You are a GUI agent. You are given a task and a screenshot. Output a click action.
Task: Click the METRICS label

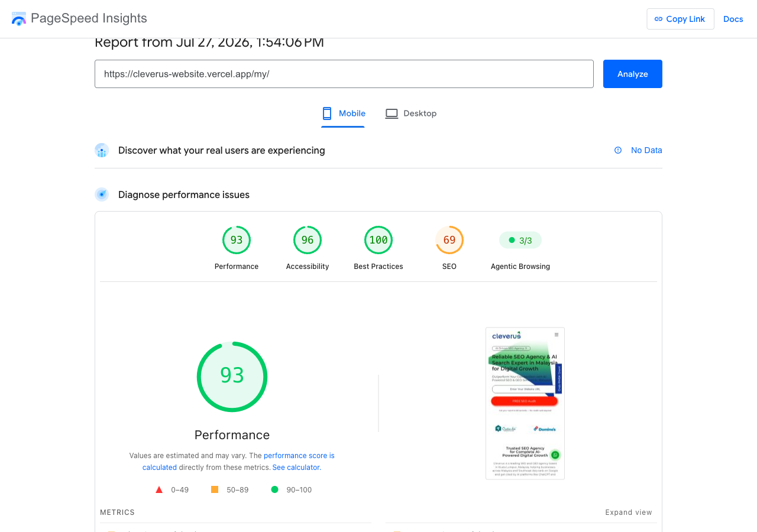pos(117,512)
